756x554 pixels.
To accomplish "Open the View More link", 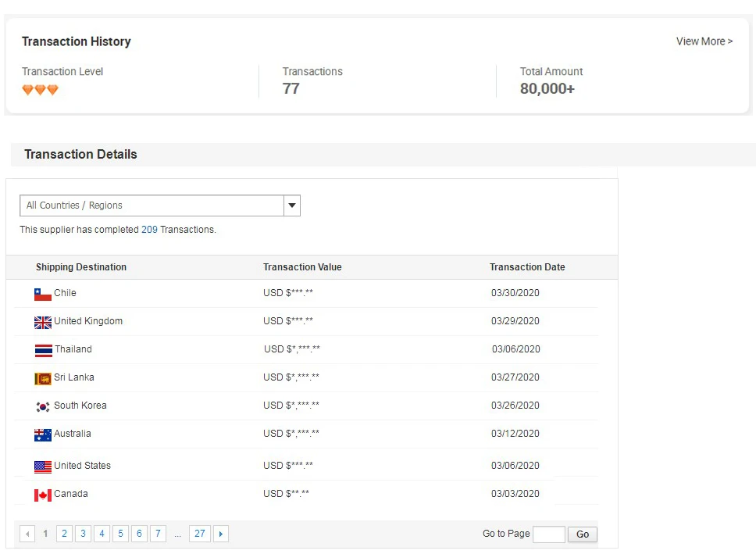I will click(x=704, y=41).
